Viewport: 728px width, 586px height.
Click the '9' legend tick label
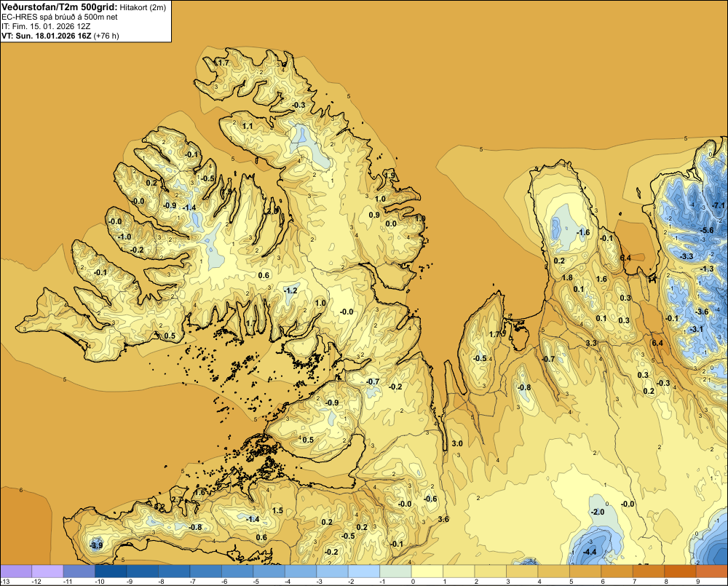pyautogui.click(x=697, y=582)
